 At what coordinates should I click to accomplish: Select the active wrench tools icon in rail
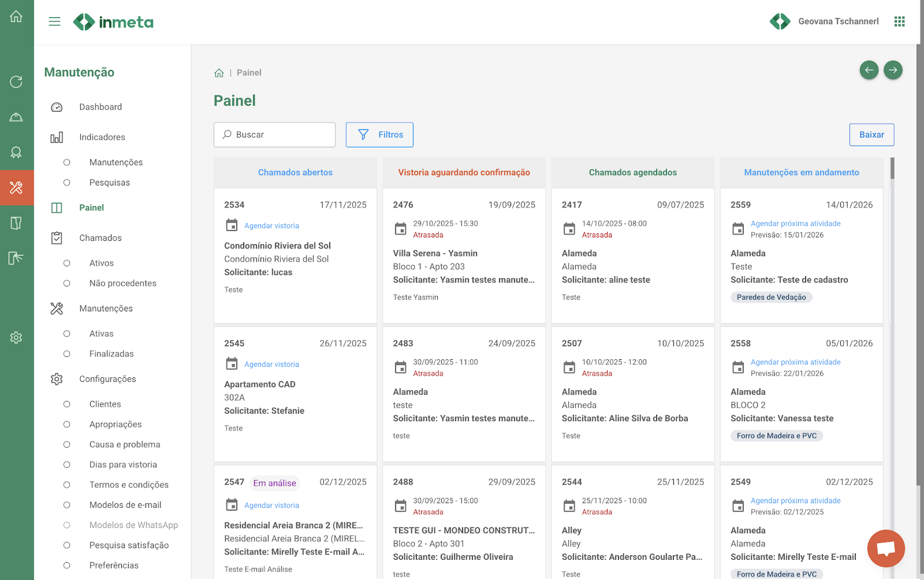pos(16,187)
